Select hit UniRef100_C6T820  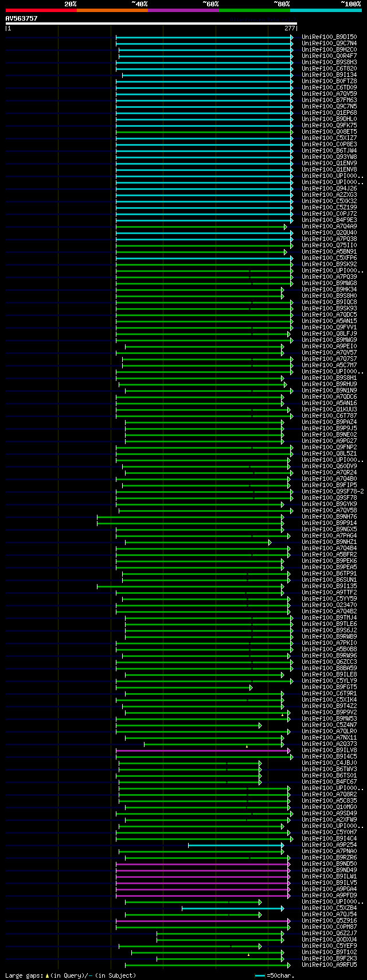pyautogui.click(x=329, y=69)
